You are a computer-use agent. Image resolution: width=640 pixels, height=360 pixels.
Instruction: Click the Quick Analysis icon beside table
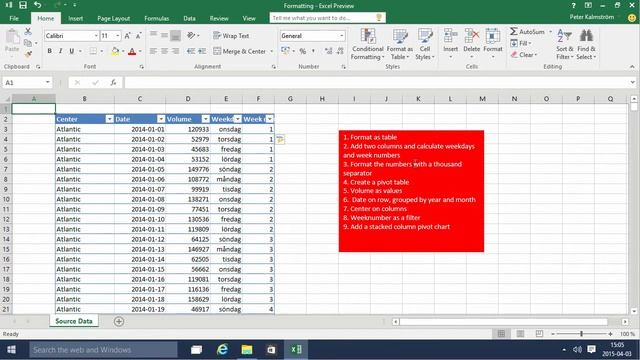point(280,140)
